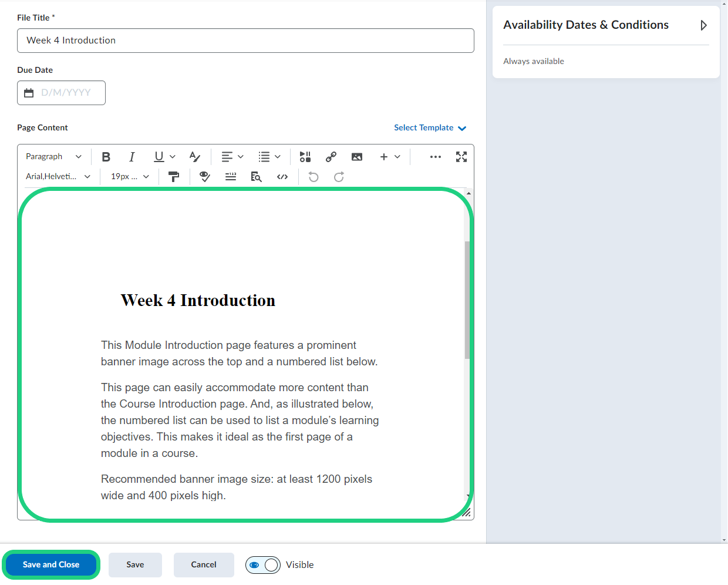Open the Select Template menu
The width and height of the screenshot is (728, 585).
(x=430, y=128)
